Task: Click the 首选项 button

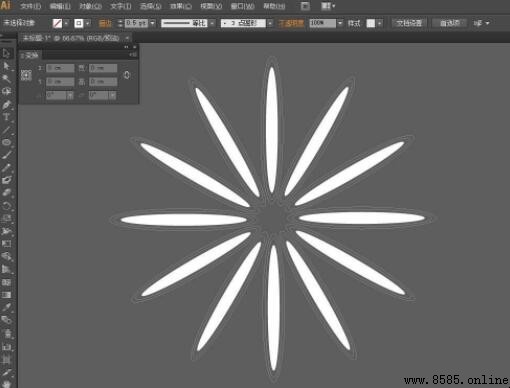Action: coord(450,23)
